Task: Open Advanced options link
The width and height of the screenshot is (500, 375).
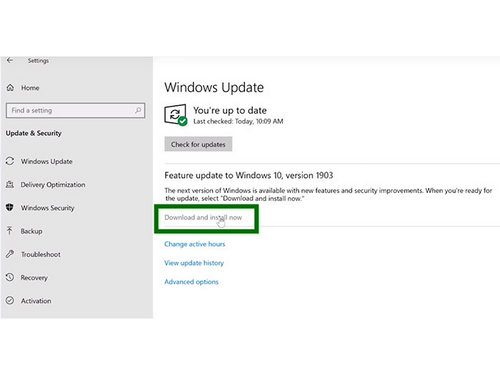Action: [x=191, y=282]
